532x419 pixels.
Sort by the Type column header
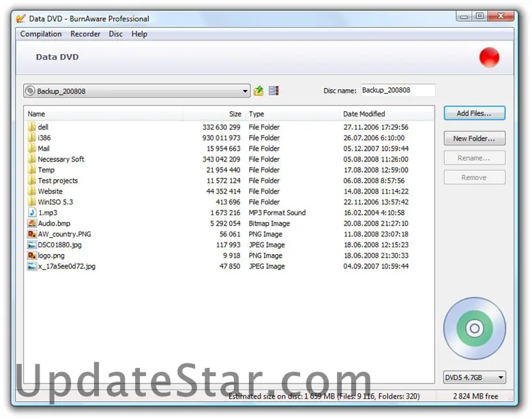point(292,114)
